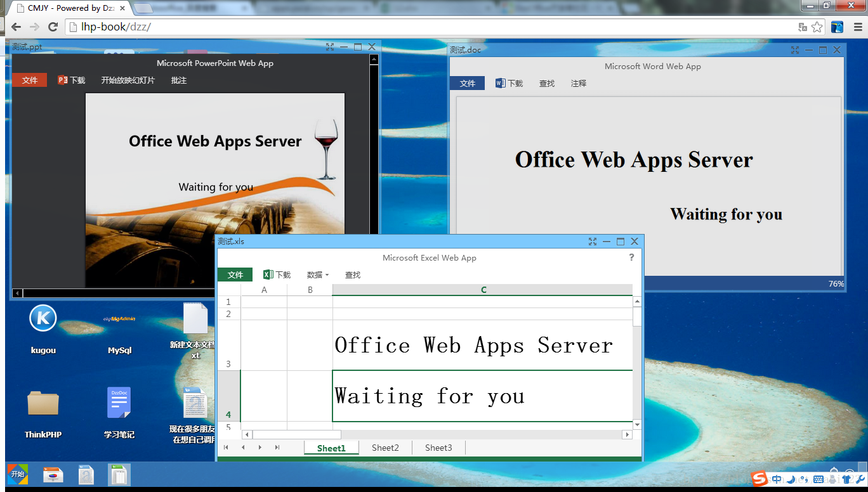Screen dimensions: 868x492
Task: Click fullscreen icon of 测试.doc window
Action: point(795,50)
